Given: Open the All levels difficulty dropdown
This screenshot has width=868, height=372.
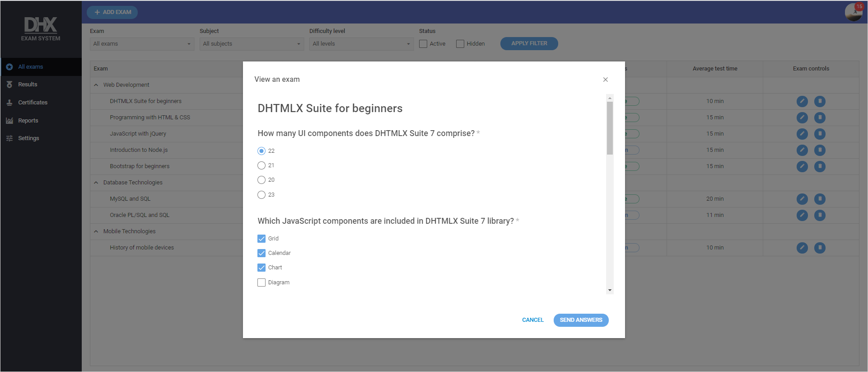Looking at the screenshot, I should point(361,44).
